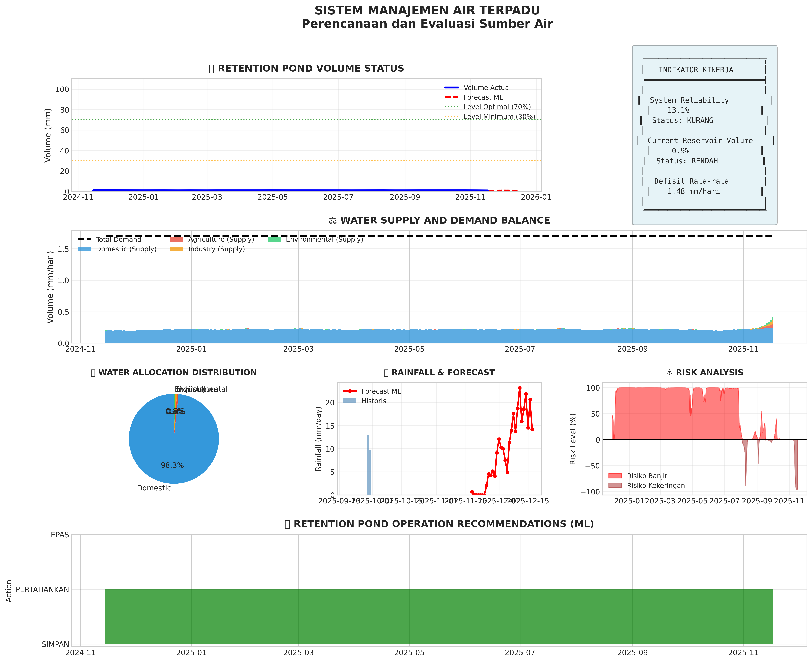
Task: Click the Domestic (Supply) blue legend swatch
Action: coord(84,249)
